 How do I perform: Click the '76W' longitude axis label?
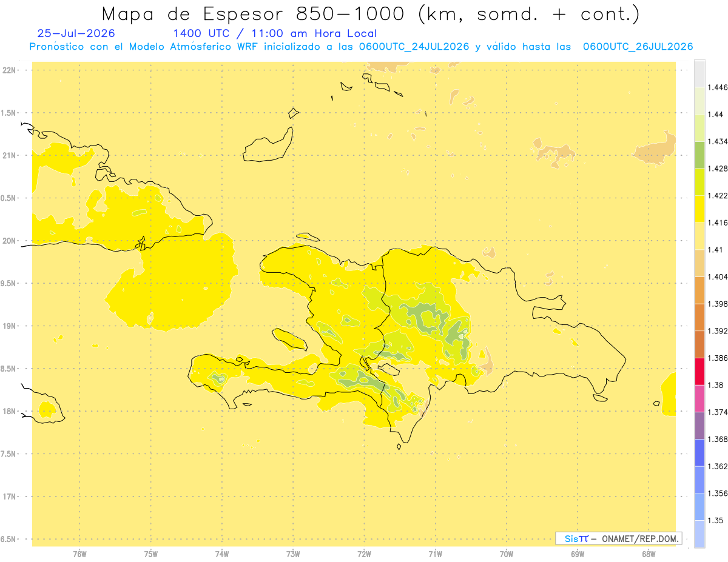[x=79, y=554]
